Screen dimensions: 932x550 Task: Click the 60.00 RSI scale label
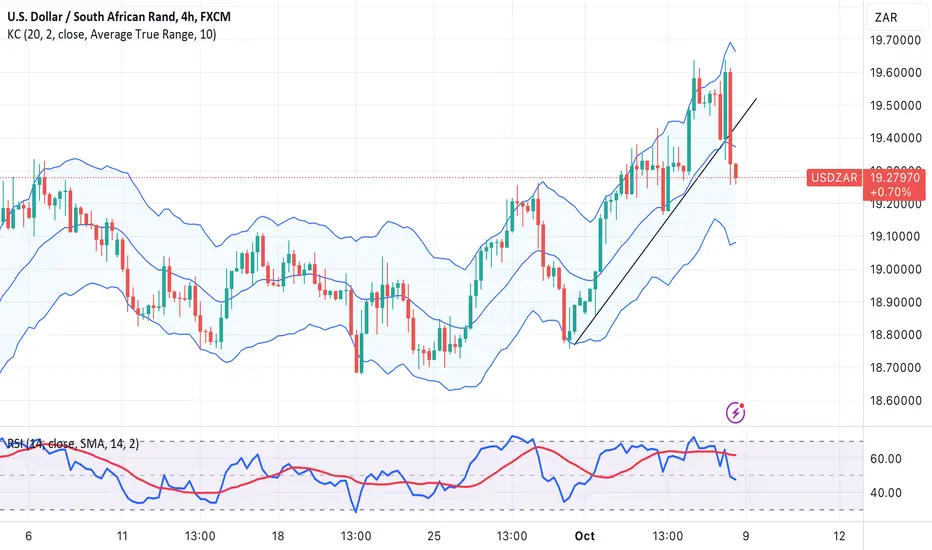click(886, 459)
